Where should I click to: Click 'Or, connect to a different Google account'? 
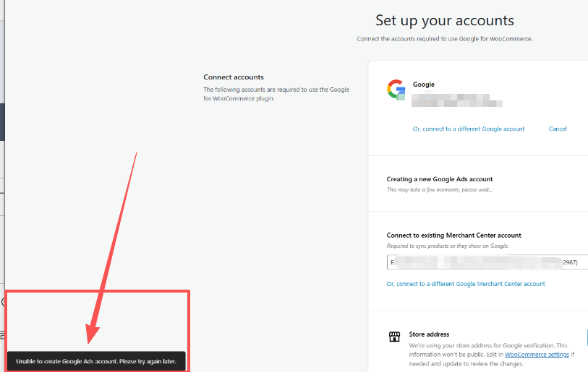click(469, 129)
